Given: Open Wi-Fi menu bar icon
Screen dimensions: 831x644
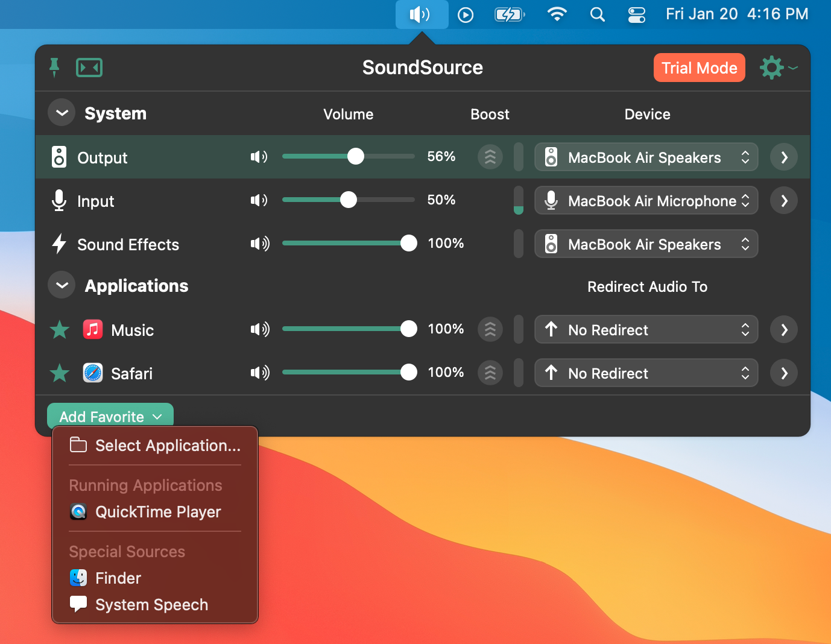Looking at the screenshot, I should tap(557, 14).
